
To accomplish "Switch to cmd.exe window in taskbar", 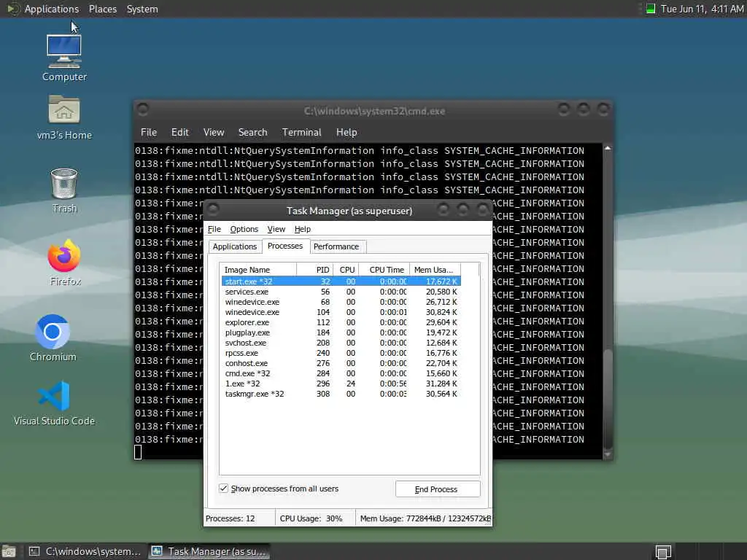I will pyautogui.click(x=85, y=551).
